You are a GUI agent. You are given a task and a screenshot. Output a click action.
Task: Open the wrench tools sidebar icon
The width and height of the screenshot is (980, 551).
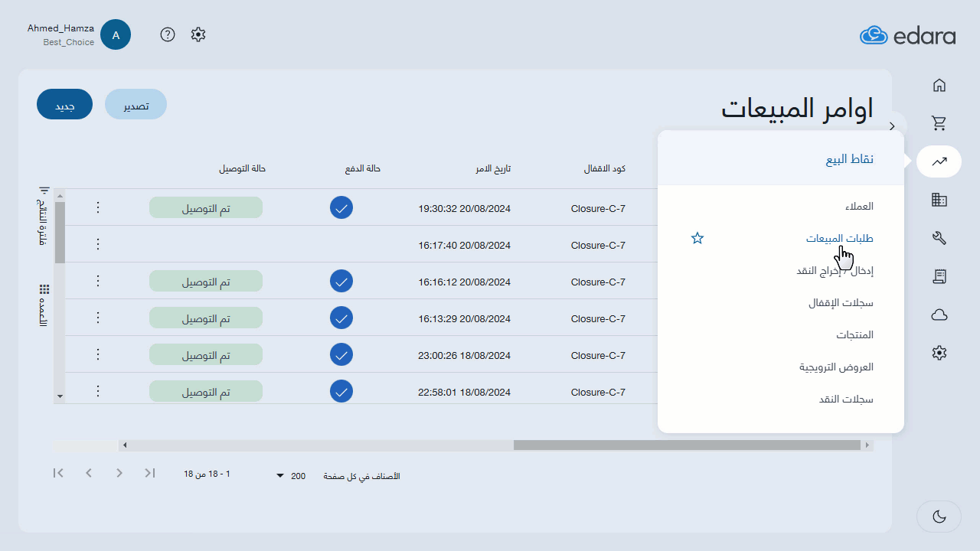(939, 238)
